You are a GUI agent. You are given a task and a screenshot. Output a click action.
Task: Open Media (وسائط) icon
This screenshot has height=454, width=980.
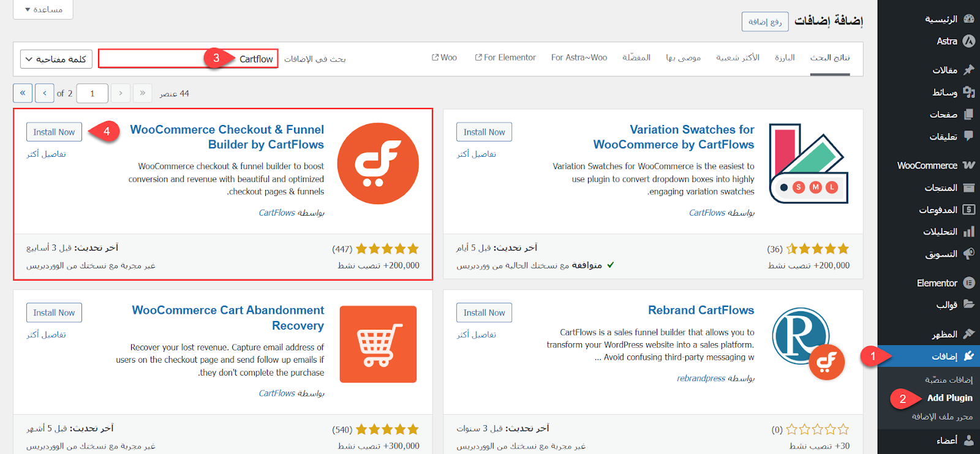(968, 92)
